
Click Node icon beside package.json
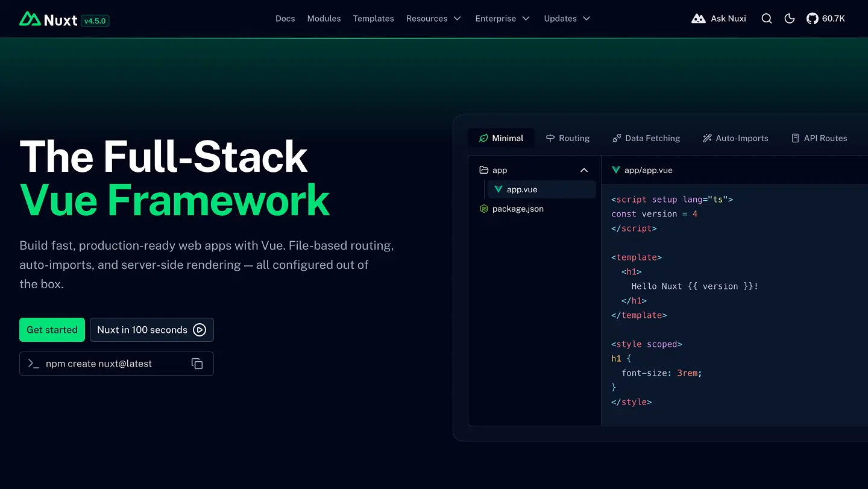point(483,209)
